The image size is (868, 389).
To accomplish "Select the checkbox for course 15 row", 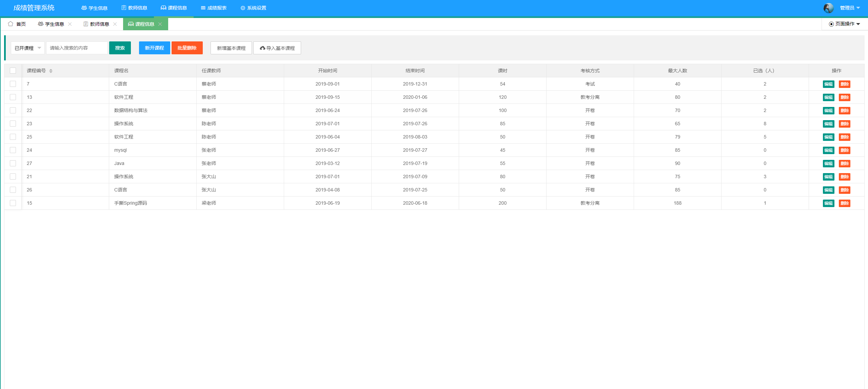I will pos(13,203).
